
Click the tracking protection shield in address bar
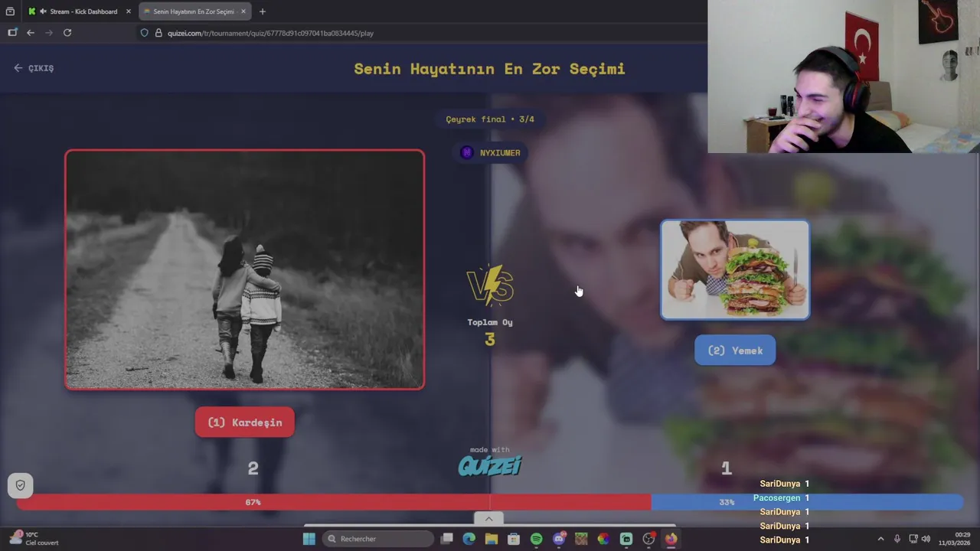coord(144,33)
